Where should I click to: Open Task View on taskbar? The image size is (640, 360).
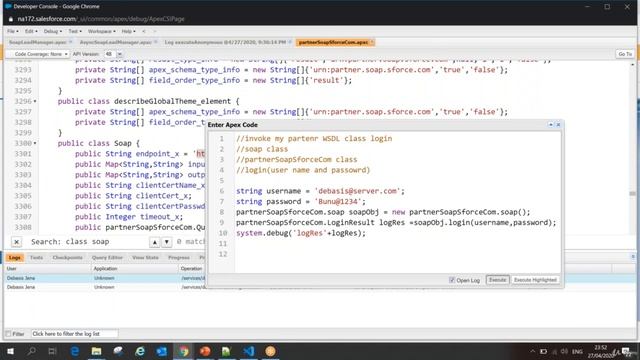[52, 351]
